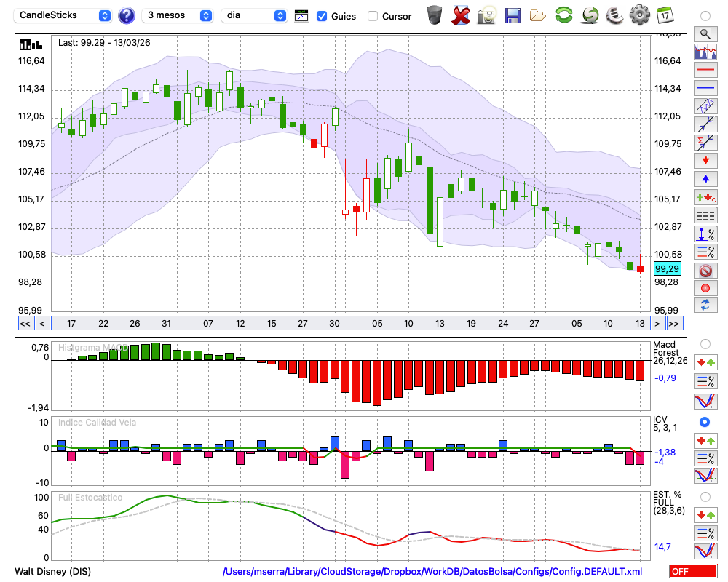The image size is (728, 582).
Task: Open a file with the folder icon
Action: click(x=538, y=16)
